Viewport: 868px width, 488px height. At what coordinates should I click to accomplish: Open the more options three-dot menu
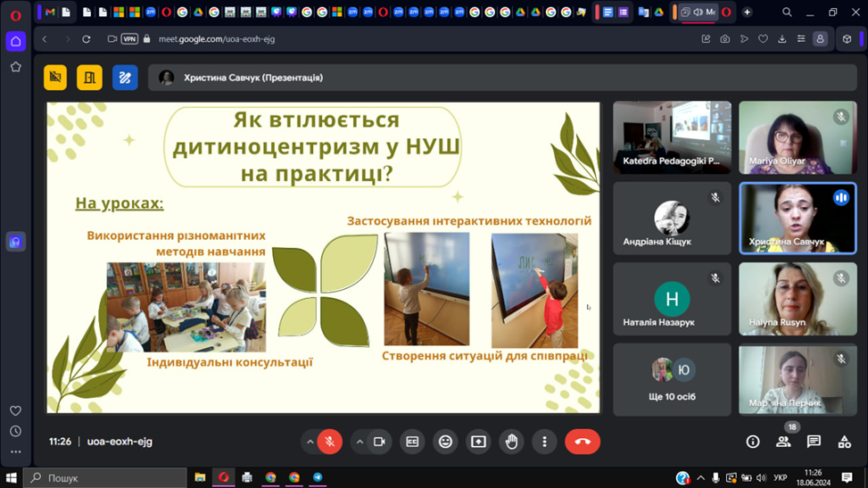(x=544, y=442)
